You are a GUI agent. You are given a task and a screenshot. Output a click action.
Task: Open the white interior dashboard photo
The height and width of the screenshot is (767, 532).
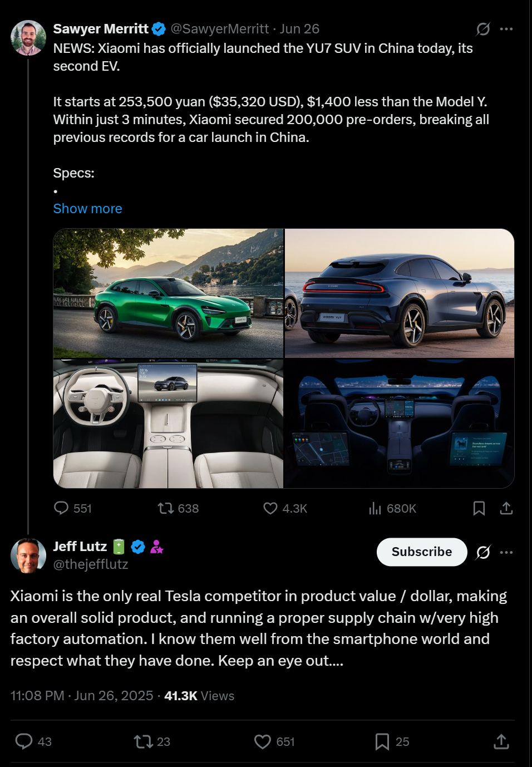tap(168, 424)
